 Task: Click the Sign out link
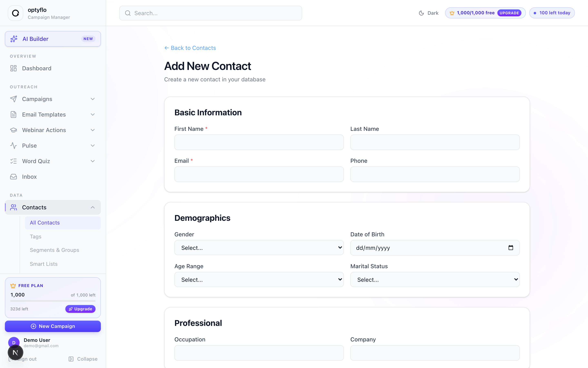(23, 359)
